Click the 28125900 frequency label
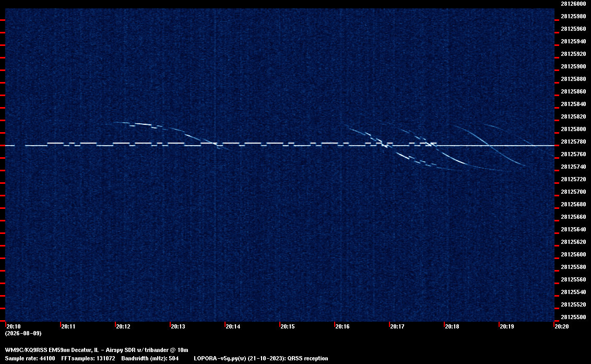 tap(573, 66)
